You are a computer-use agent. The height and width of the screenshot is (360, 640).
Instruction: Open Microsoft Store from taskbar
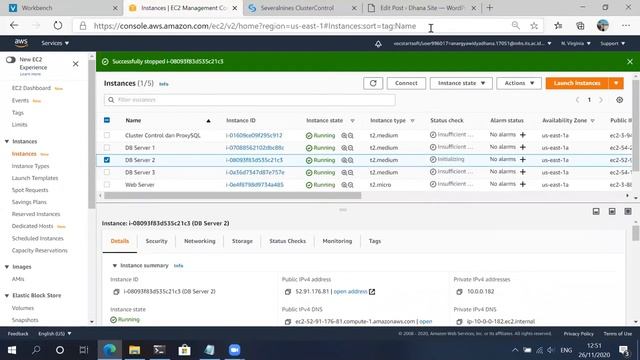[x=184, y=350]
